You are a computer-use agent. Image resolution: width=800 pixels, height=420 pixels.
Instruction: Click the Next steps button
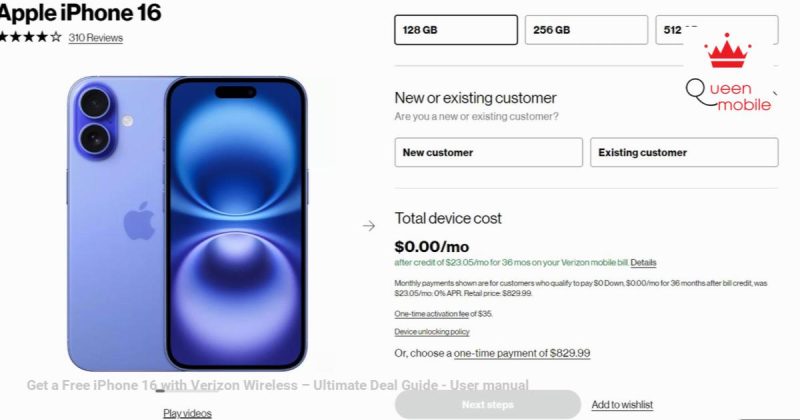coord(488,405)
